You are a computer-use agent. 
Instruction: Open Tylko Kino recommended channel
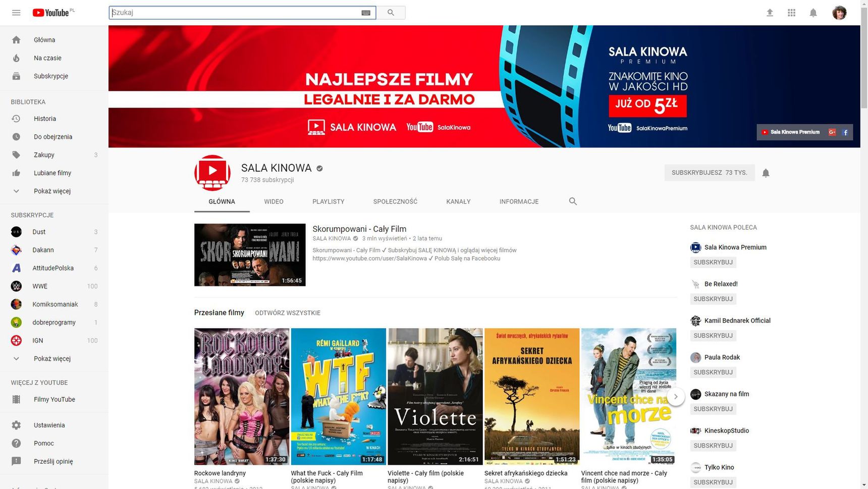pyautogui.click(x=719, y=467)
